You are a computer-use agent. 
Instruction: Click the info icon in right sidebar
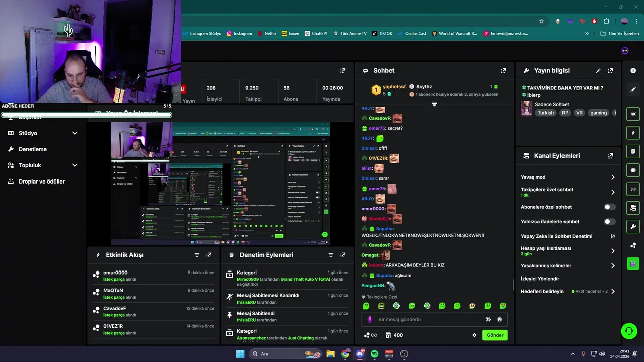coord(633,71)
